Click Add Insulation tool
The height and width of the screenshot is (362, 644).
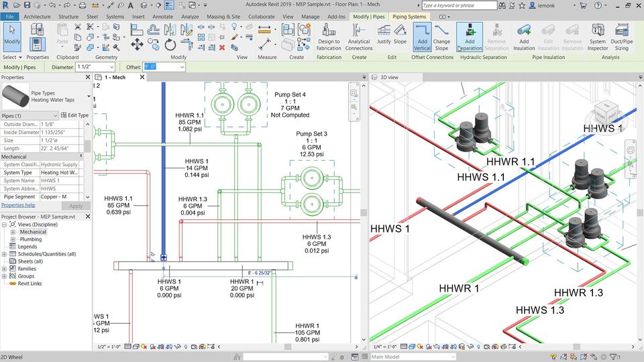pos(524,37)
